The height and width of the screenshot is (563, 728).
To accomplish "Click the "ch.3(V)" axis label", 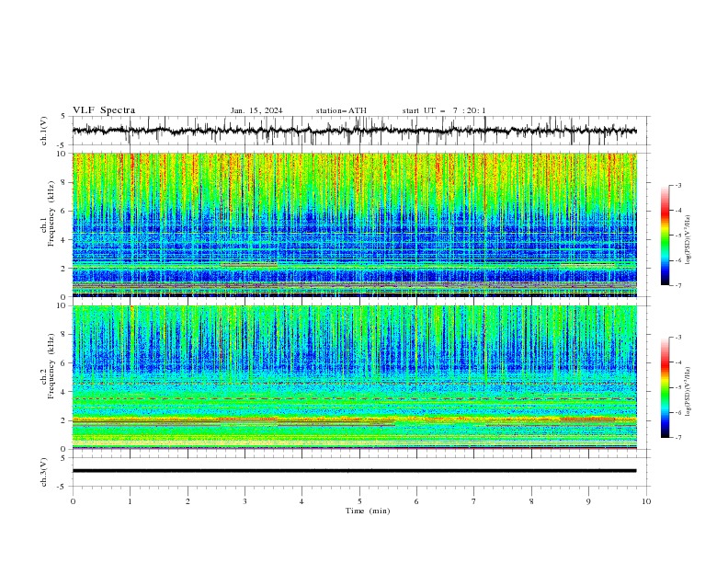I will [44, 472].
